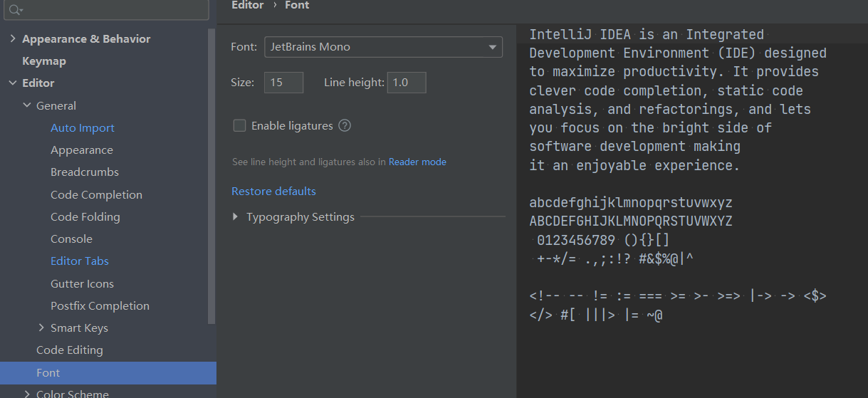
Task: Click the lowercase alphabet preview line
Action: tap(631, 203)
